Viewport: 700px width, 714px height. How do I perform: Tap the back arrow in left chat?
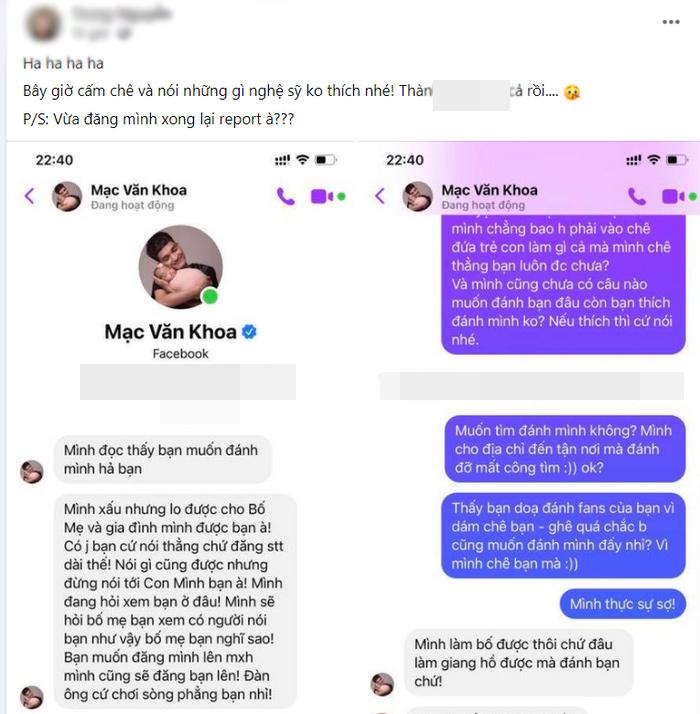click(x=30, y=196)
